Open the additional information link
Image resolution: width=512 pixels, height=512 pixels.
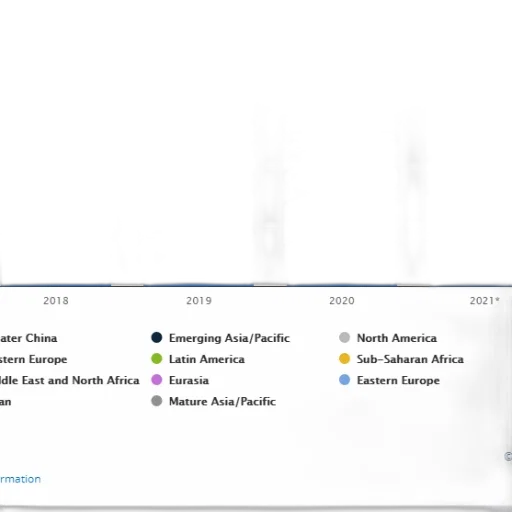20,479
